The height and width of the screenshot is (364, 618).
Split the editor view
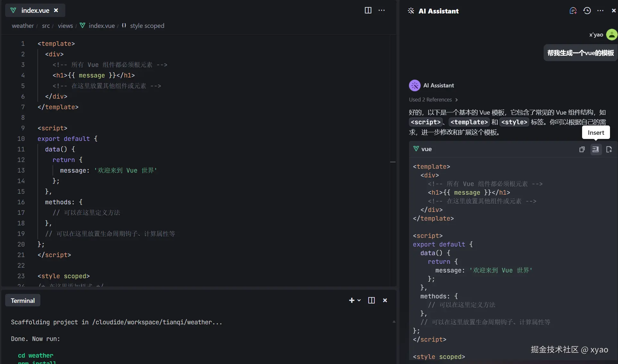point(368,10)
